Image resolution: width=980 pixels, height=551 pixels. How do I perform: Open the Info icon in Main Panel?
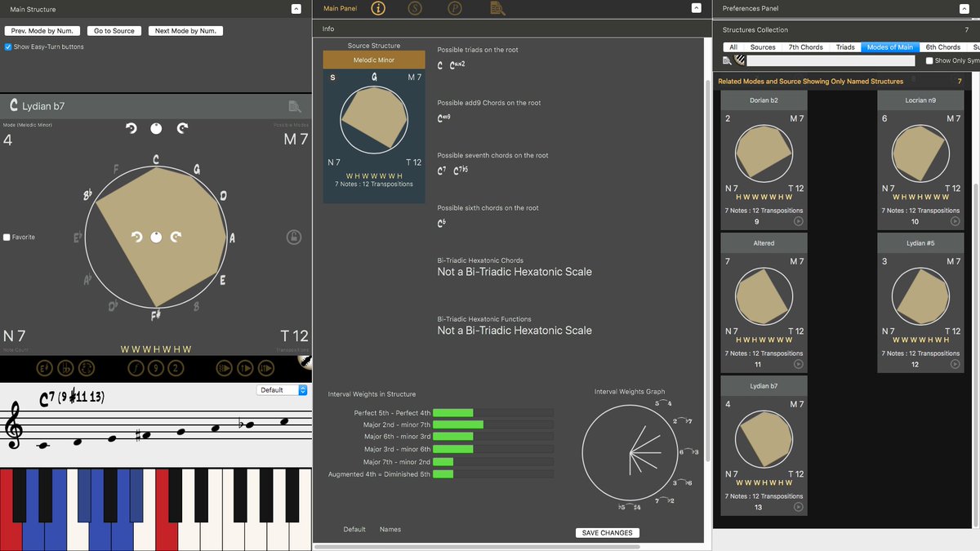378,8
